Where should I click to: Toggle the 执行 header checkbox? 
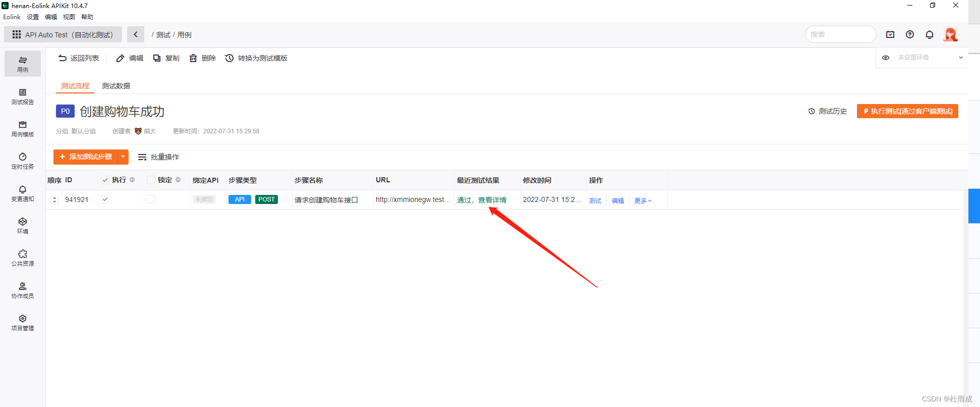(x=105, y=180)
